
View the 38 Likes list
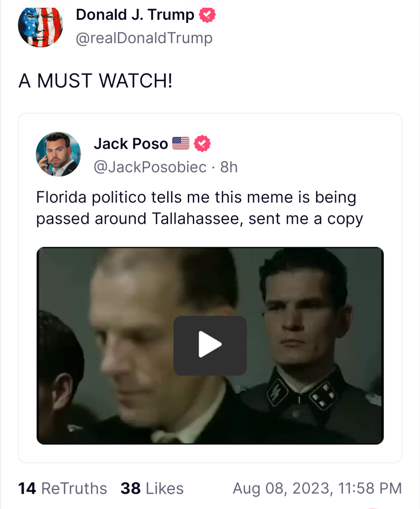coord(152,488)
